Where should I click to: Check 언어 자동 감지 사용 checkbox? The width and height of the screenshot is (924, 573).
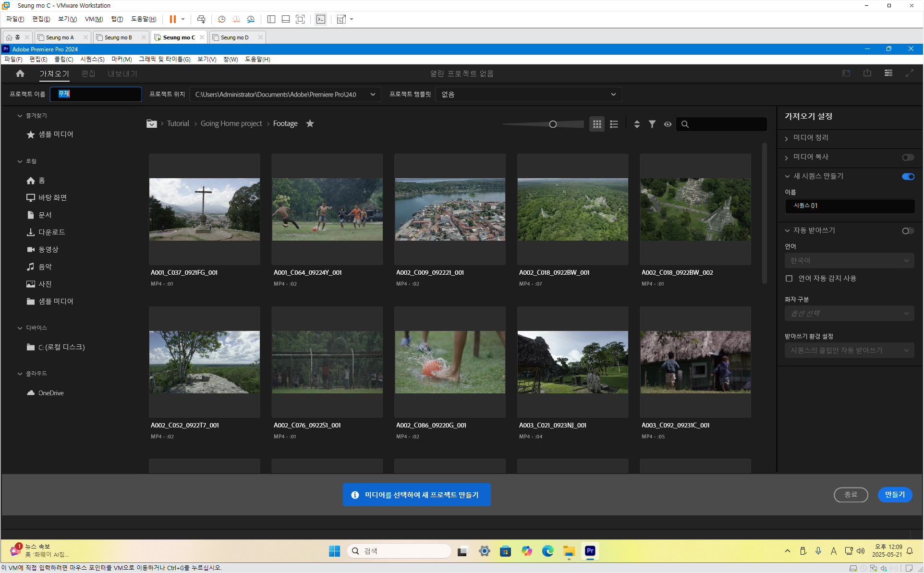(x=789, y=279)
